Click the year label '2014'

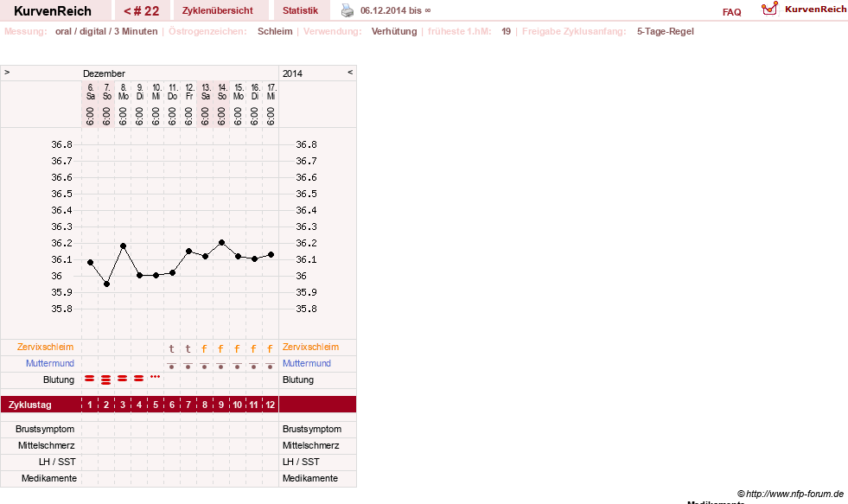[292, 73]
